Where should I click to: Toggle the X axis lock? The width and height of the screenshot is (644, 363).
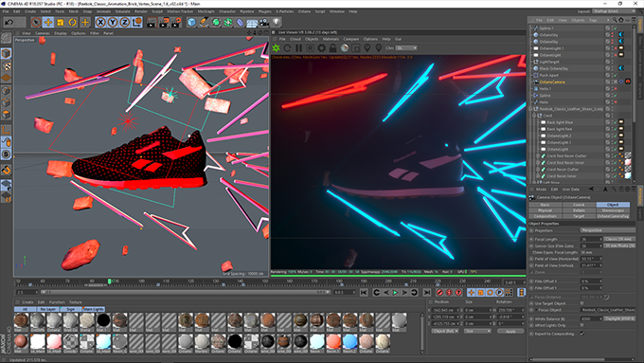(x=100, y=22)
